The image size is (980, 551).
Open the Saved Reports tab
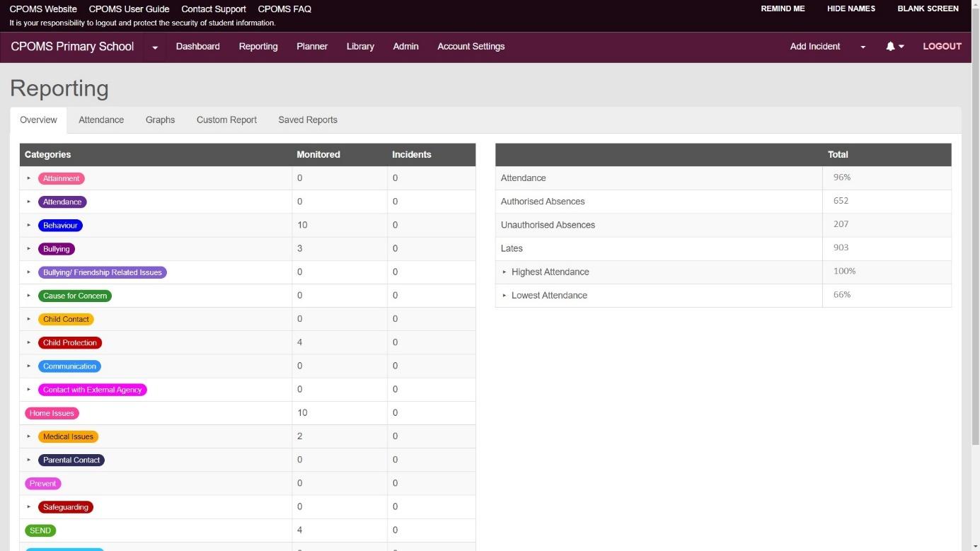pos(308,120)
